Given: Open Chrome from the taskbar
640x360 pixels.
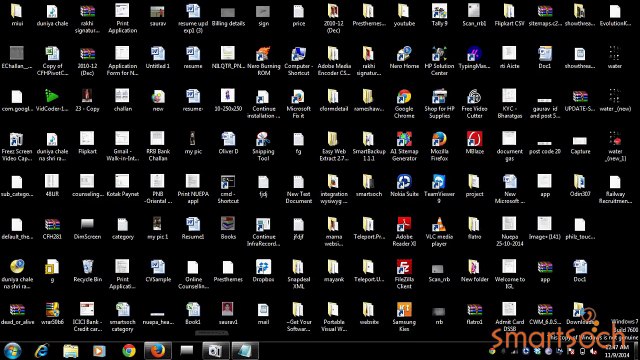Looking at the screenshot, I should tap(129, 351).
